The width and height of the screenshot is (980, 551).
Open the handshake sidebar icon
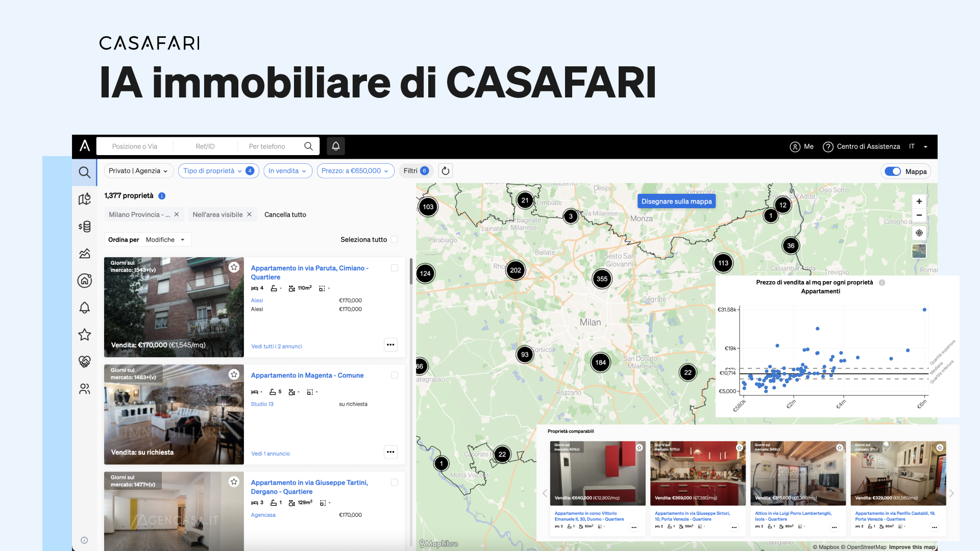pyautogui.click(x=85, y=362)
